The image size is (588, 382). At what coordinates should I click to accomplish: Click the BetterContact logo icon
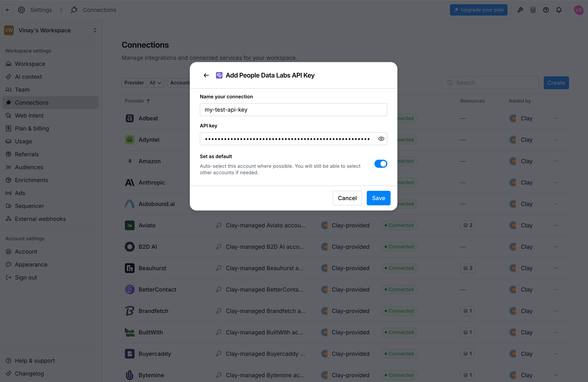pos(130,290)
